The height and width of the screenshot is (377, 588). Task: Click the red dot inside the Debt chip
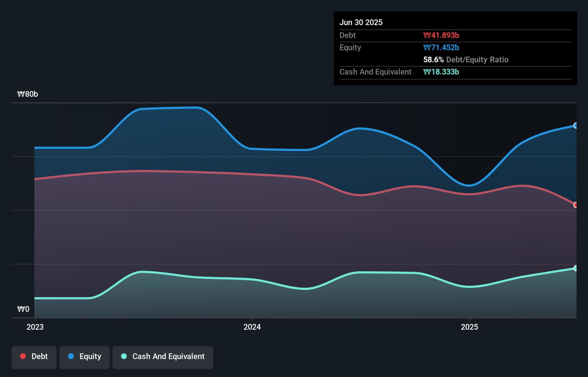tap(23, 356)
